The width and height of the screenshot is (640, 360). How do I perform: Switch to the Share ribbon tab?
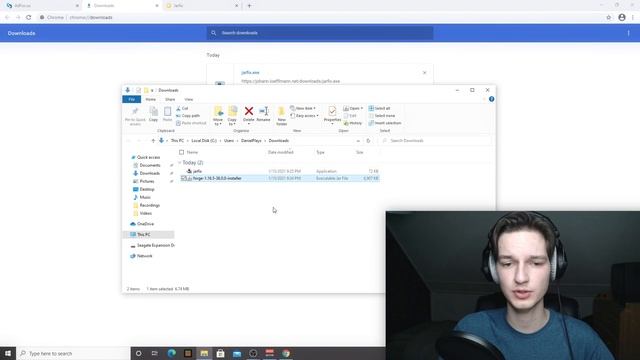coord(170,99)
